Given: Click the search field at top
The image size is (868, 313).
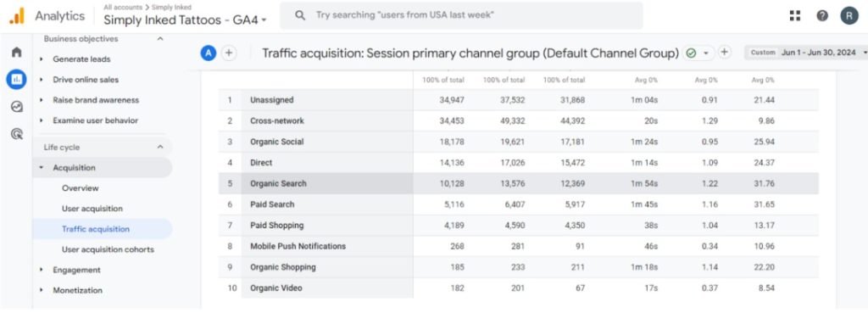Looking at the screenshot, I should (461, 15).
